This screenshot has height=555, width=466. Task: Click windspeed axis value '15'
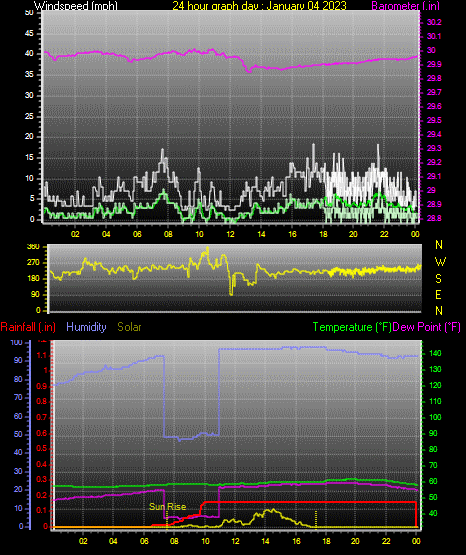click(x=29, y=158)
